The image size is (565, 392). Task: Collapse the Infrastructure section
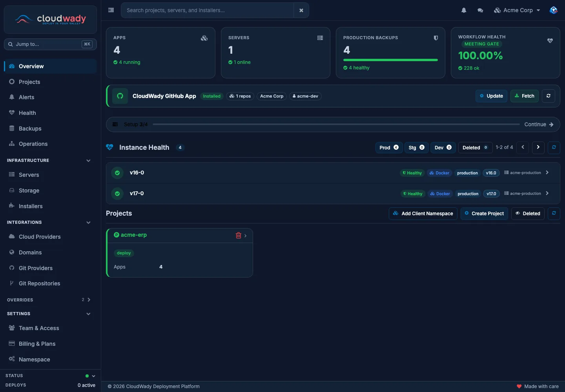[x=88, y=160]
